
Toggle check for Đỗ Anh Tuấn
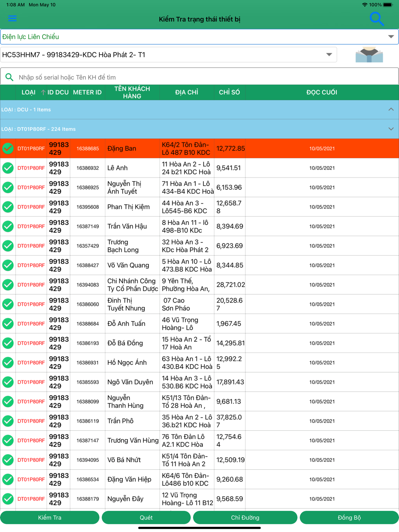(8, 323)
